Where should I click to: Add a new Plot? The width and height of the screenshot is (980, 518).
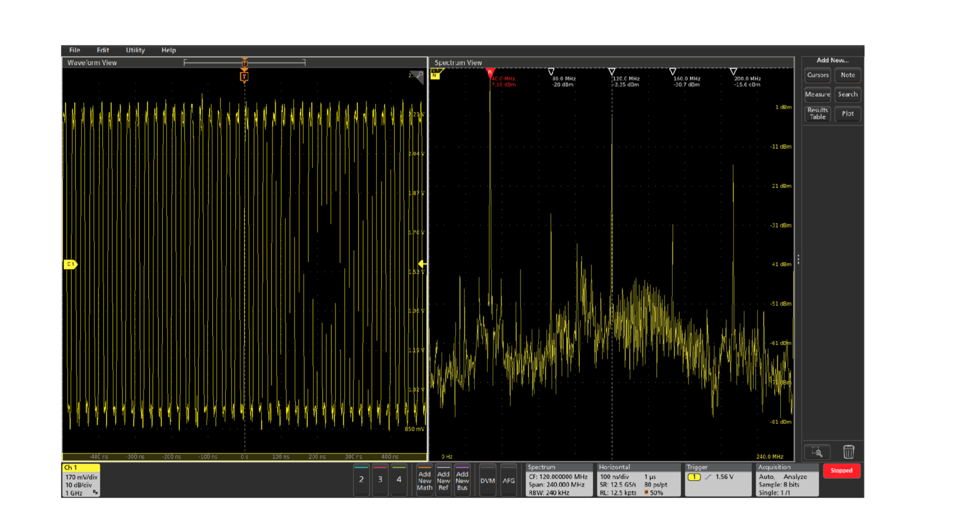click(848, 113)
